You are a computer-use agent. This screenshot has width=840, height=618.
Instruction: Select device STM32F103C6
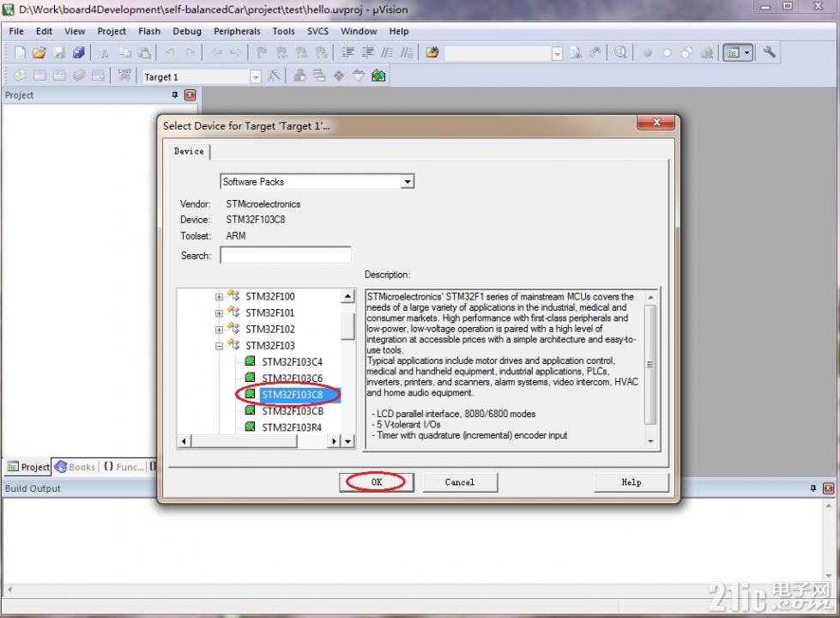[x=292, y=378]
